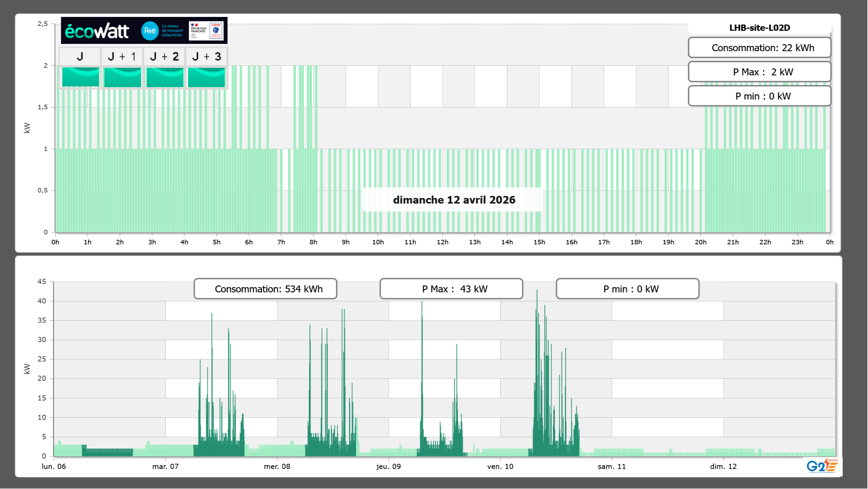Click the Consommation: 22 kWh box
This screenshot has height=489, width=868.
759,48
